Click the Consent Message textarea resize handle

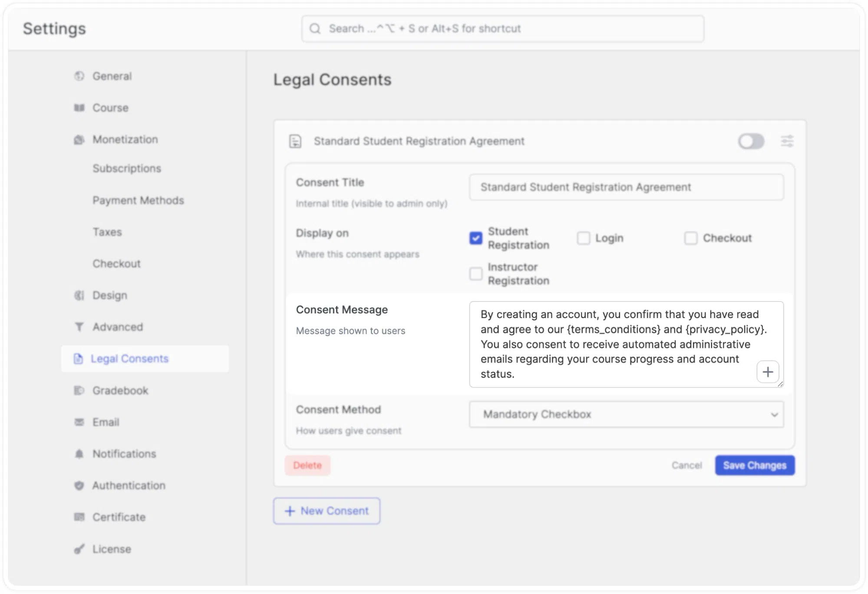pyautogui.click(x=780, y=384)
